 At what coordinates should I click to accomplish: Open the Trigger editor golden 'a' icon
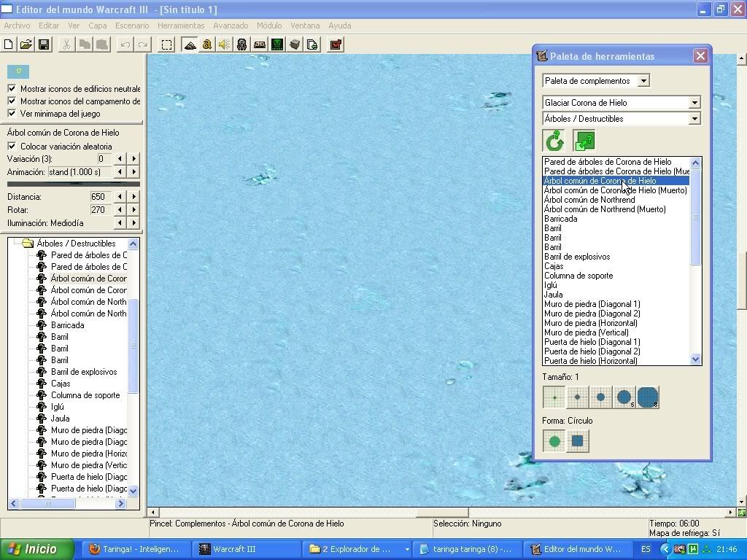click(206, 44)
